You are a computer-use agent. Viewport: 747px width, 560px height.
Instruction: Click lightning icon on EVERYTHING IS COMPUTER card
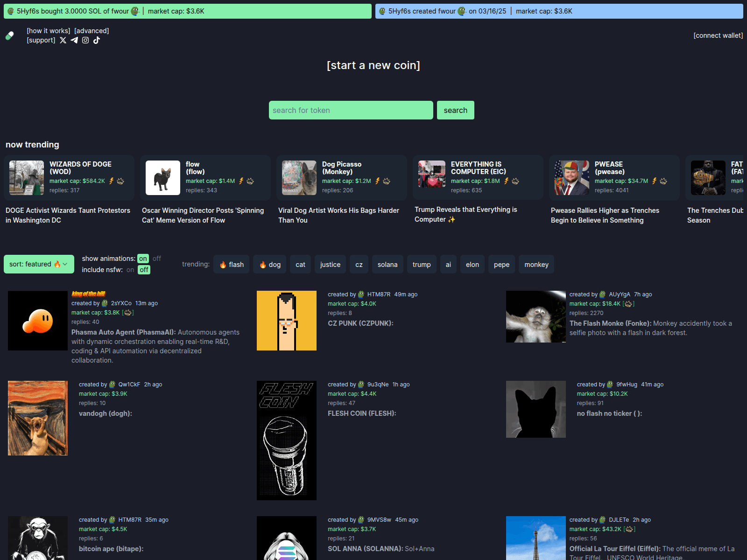tap(507, 181)
